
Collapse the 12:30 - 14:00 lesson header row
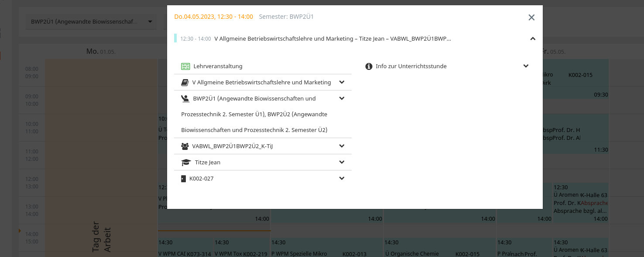pyautogui.click(x=532, y=38)
